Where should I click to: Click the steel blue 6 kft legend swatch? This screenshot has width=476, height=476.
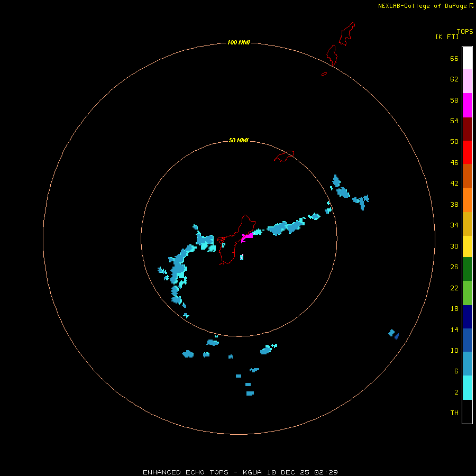[x=467, y=363]
